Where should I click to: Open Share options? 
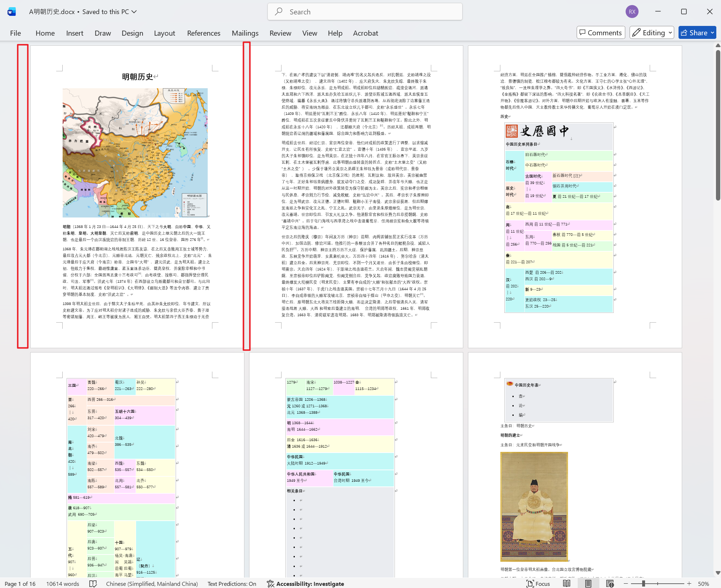click(697, 32)
